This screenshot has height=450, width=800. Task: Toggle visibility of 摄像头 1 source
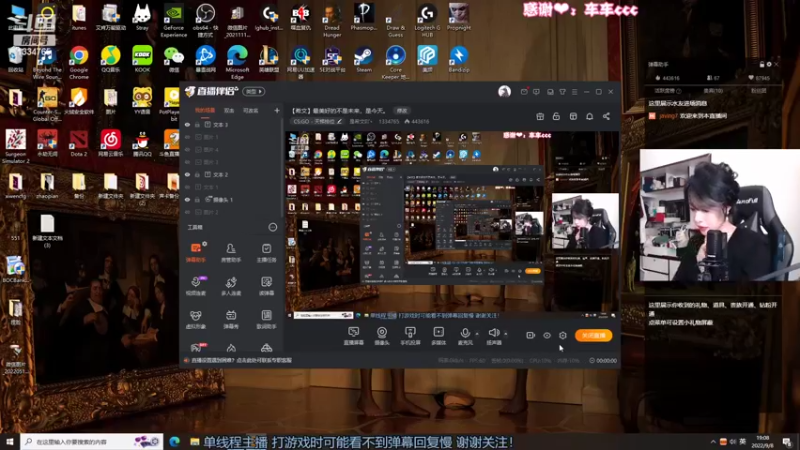[187, 199]
